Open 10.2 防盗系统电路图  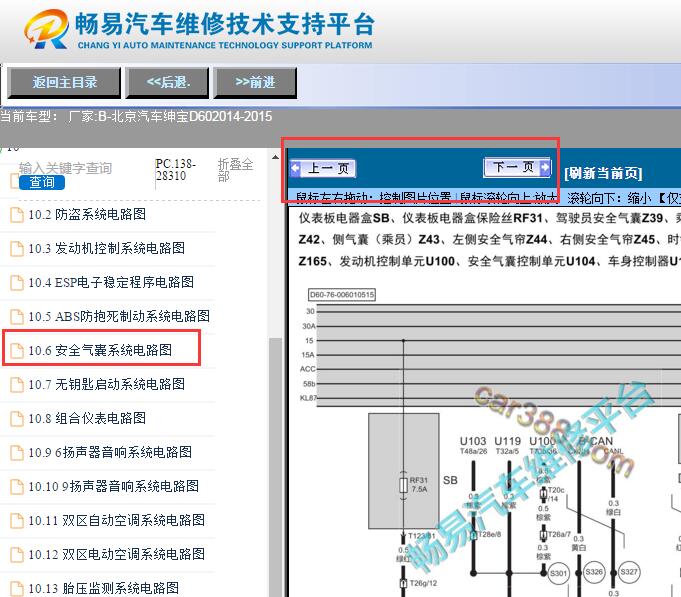click(87, 214)
